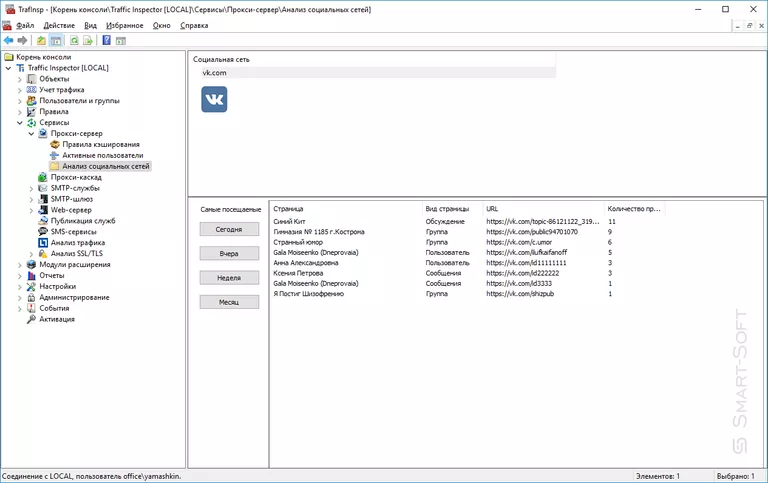Click the https://vk.com/id222222 URL cell

coord(522,273)
